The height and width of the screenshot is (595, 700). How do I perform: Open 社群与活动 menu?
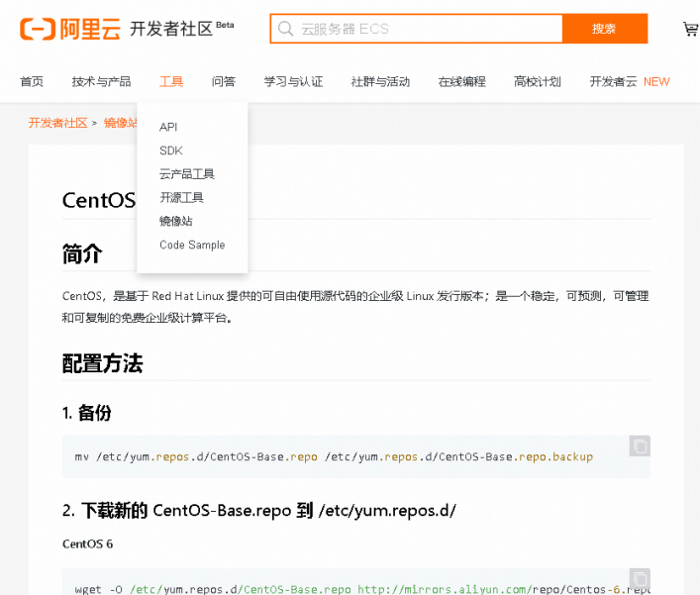[380, 82]
